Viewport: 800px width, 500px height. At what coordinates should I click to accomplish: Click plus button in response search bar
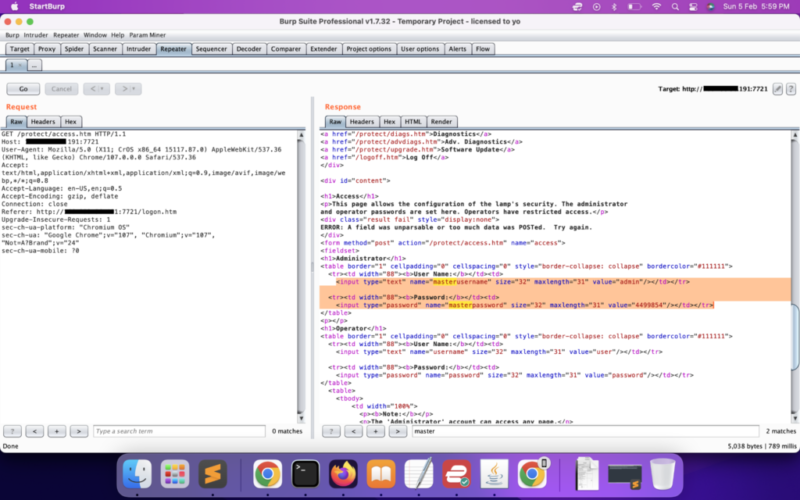pyautogui.click(x=376, y=431)
